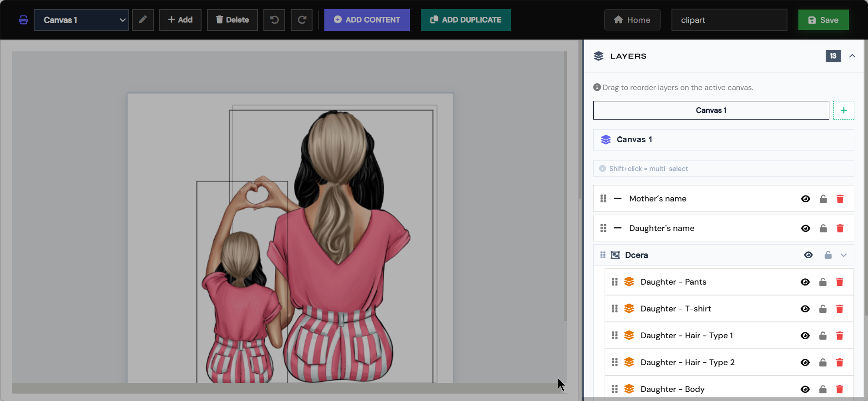Click the Dcera group frame icon

[615, 255]
